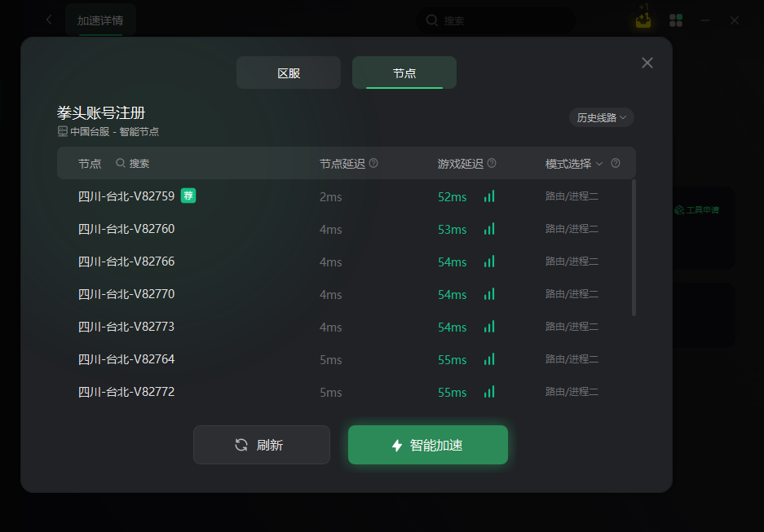Click the 加速详情 tab in main window

pos(100,20)
